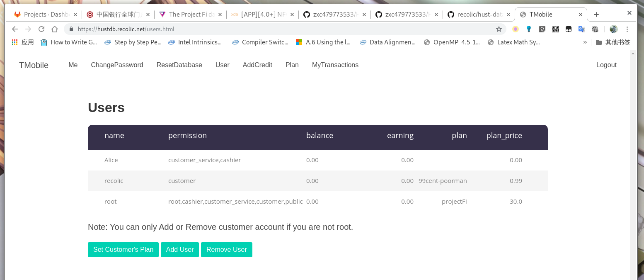Switch to the recolic/hust-data GitHub tab
Screen dimensions: 644x280
pyautogui.click(x=478, y=15)
